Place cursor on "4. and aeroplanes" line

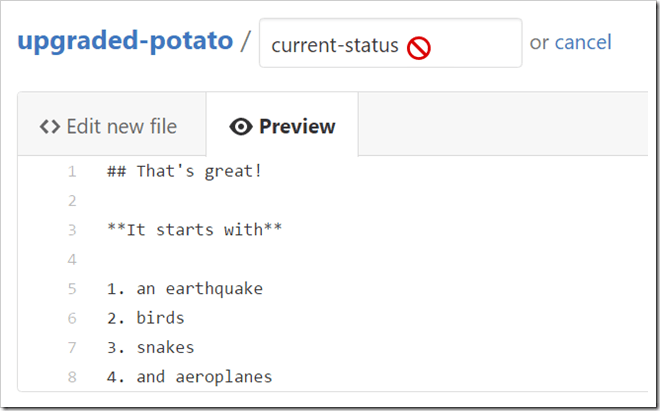tap(190, 377)
